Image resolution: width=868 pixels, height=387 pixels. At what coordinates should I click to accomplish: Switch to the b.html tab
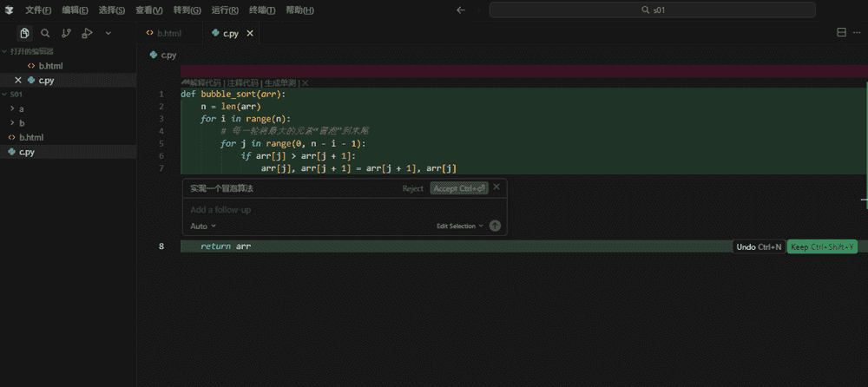(x=168, y=34)
